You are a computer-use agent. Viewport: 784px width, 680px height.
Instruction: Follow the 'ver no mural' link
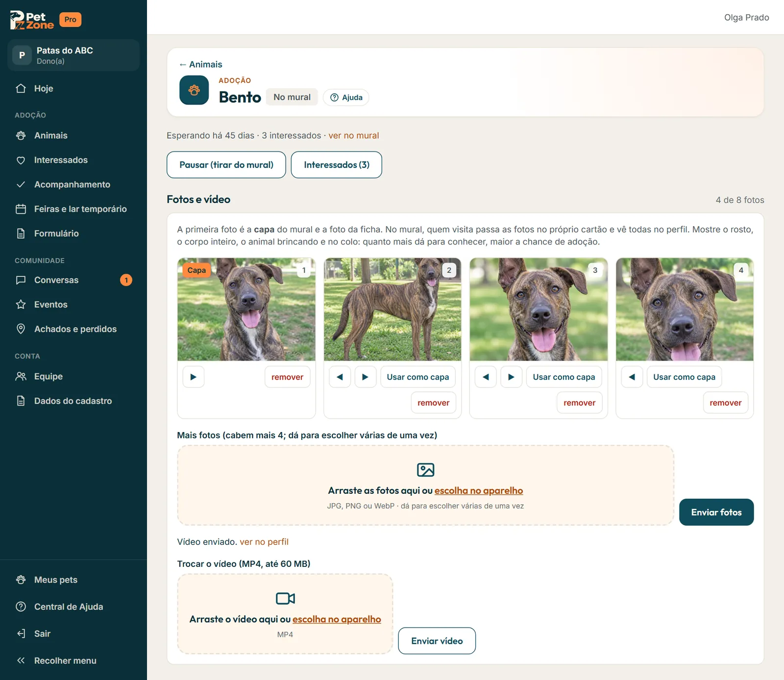(x=353, y=135)
